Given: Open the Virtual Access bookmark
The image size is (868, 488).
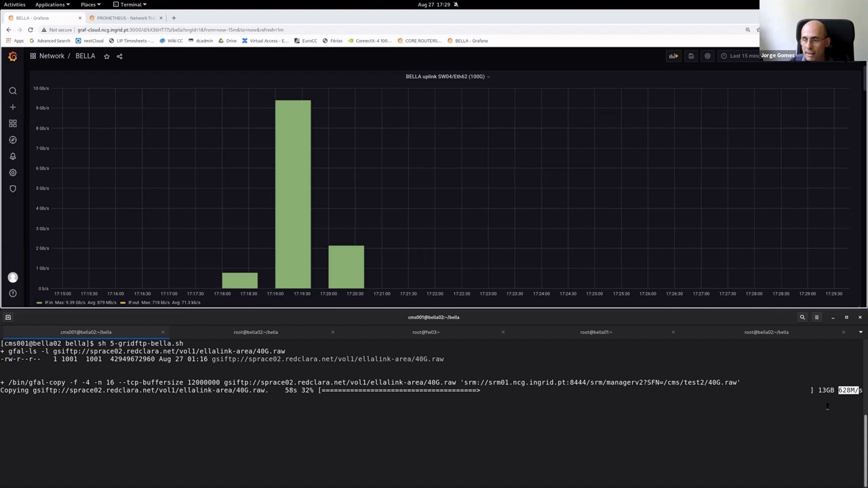Looking at the screenshot, I should pos(265,41).
